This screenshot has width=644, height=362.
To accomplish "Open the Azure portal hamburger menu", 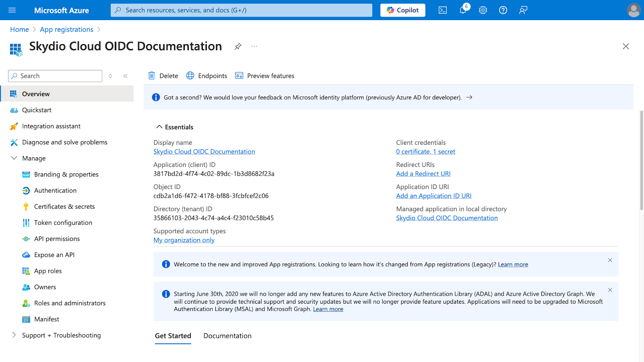I will [x=12, y=10].
